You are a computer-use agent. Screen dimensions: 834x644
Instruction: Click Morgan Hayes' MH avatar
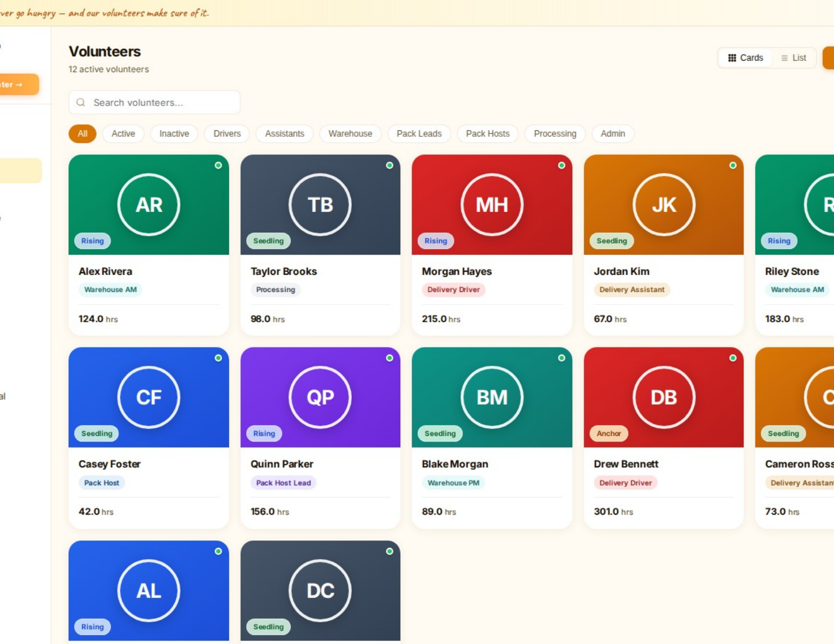492,205
